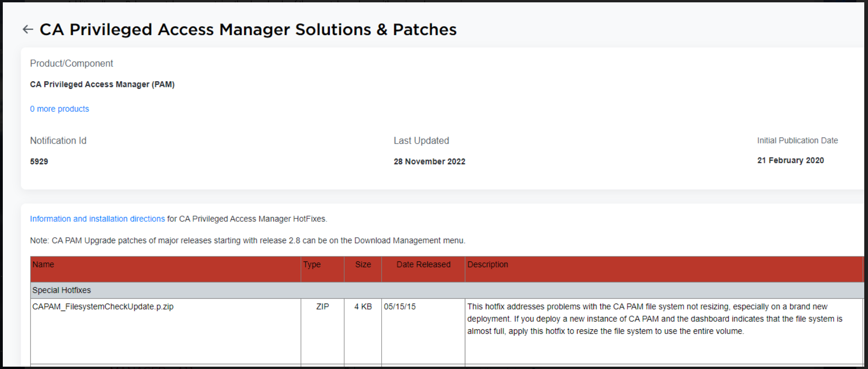Click the back arrow beside the page title
The width and height of the screenshot is (868, 369).
pos(28,29)
